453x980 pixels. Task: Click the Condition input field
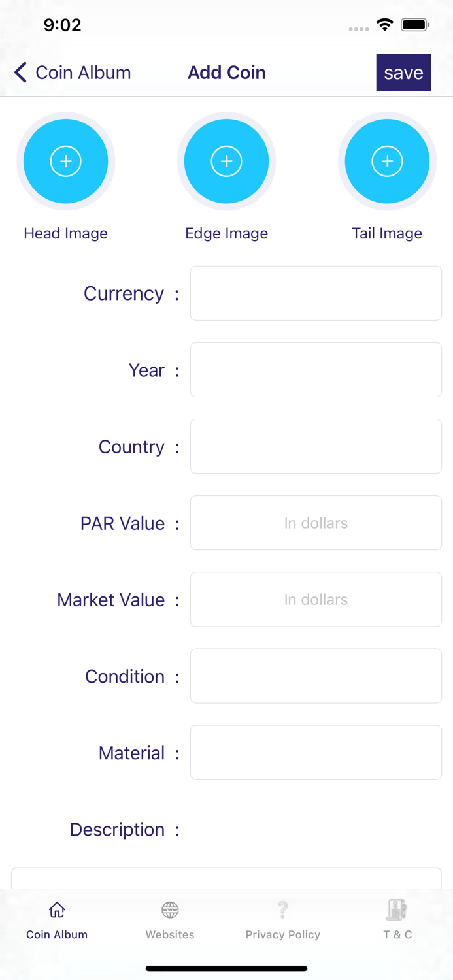coord(316,676)
